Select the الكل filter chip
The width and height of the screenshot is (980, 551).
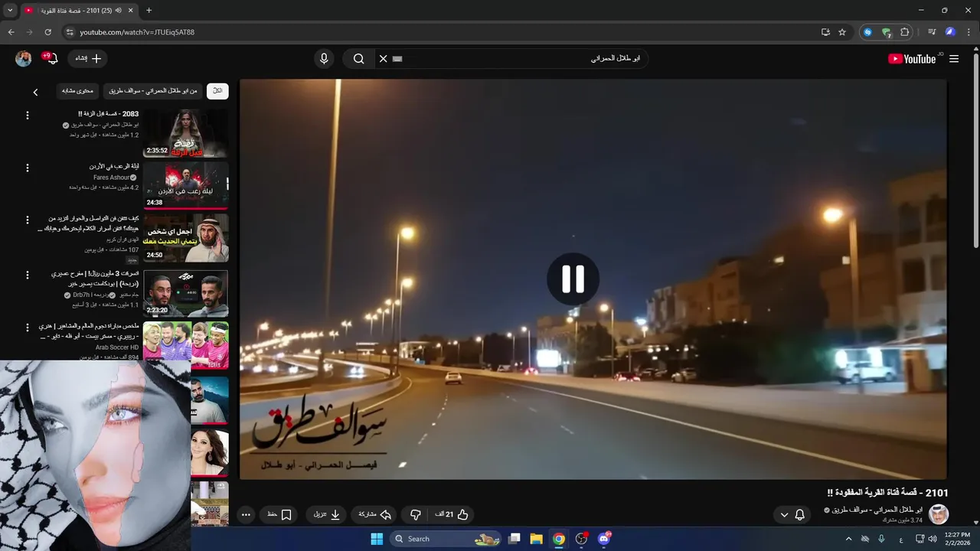217,91
